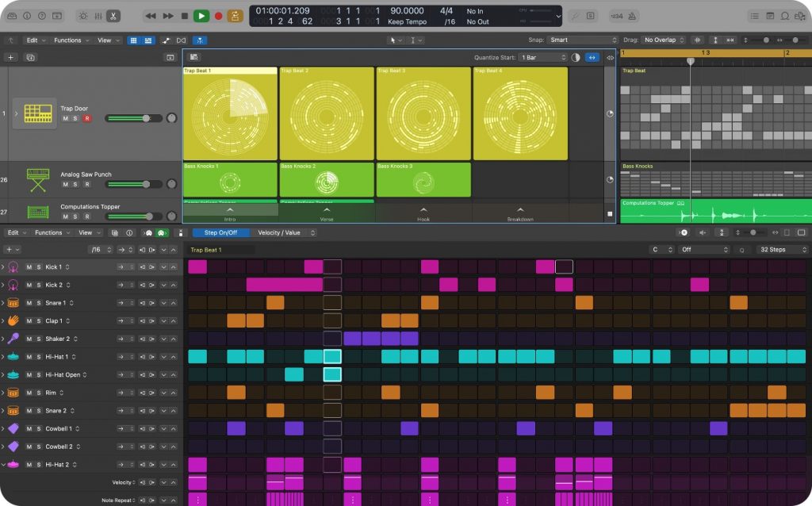This screenshot has height=506, width=812.
Task: Click the Clap 1 hand icon
Action: coord(13,320)
